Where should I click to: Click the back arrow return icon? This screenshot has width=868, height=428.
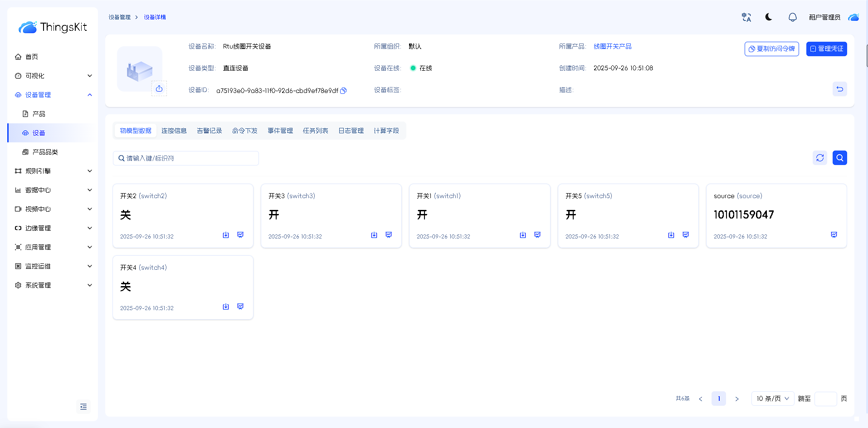839,89
